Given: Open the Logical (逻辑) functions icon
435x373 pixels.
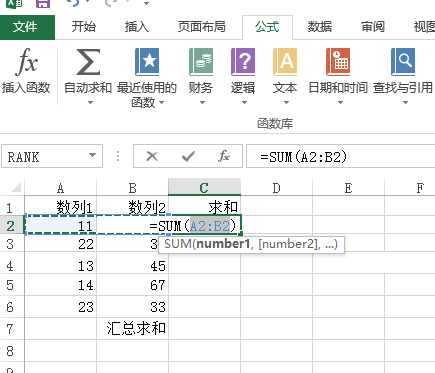Looking at the screenshot, I should click(x=243, y=62).
